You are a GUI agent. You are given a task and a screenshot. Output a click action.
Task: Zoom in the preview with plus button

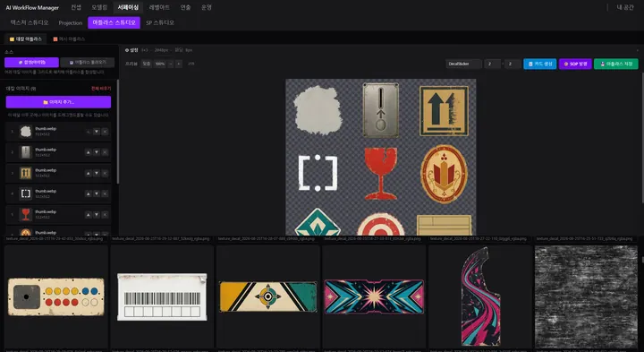pyautogui.click(x=178, y=64)
